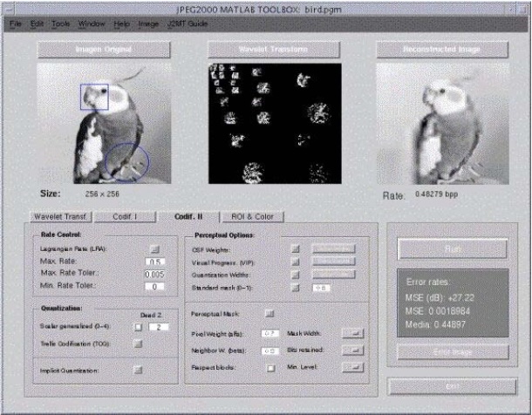This screenshot has width=532, height=415.
Task: Toggle Visual Progress. (VIP) checkbox
Action: 296,262
